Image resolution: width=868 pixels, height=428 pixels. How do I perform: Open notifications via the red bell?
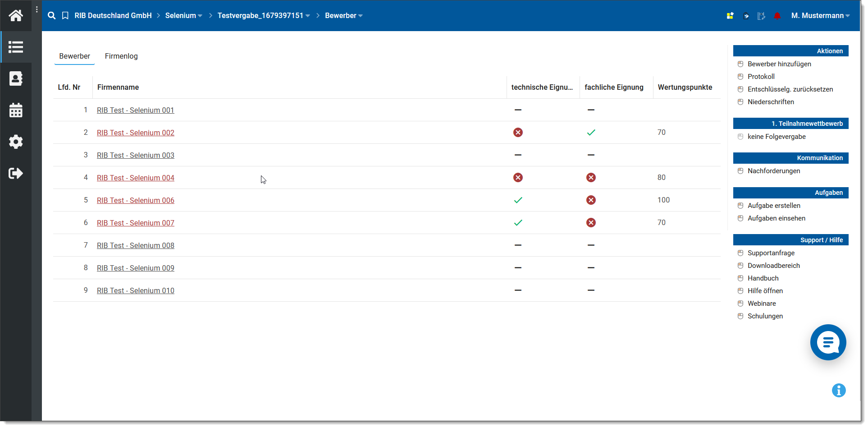777,16
